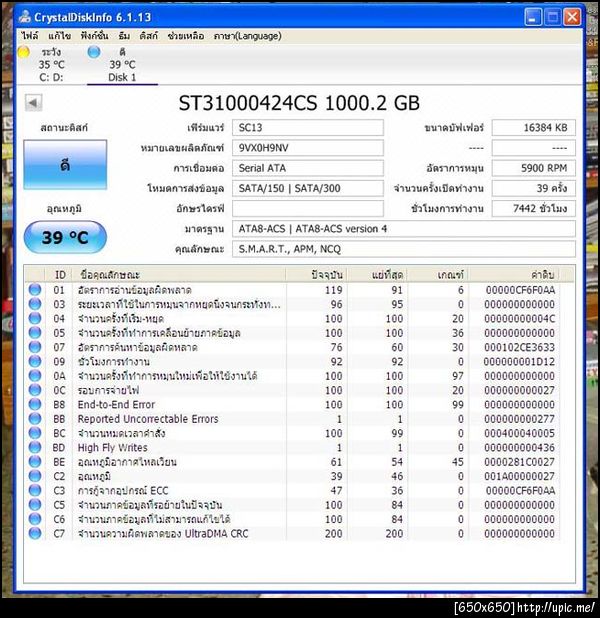Click status icon for attribute 07
600x618 pixels.
click(x=35, y=347)
